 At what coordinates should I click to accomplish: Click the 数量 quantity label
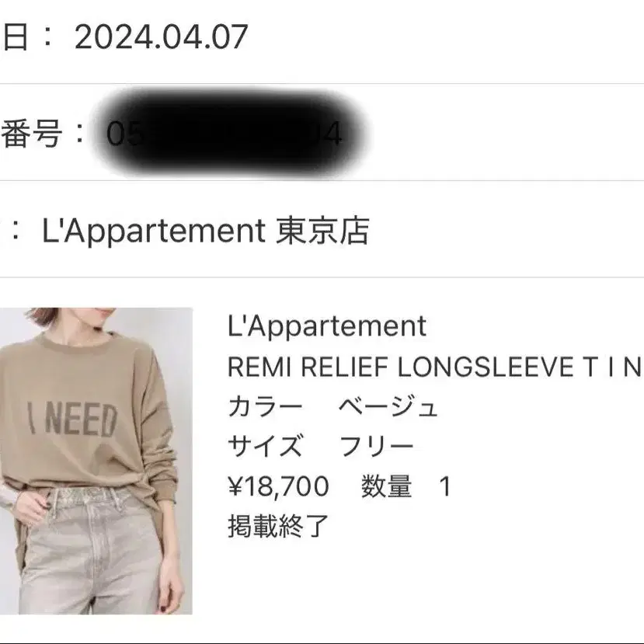click(x=387, y=486)
